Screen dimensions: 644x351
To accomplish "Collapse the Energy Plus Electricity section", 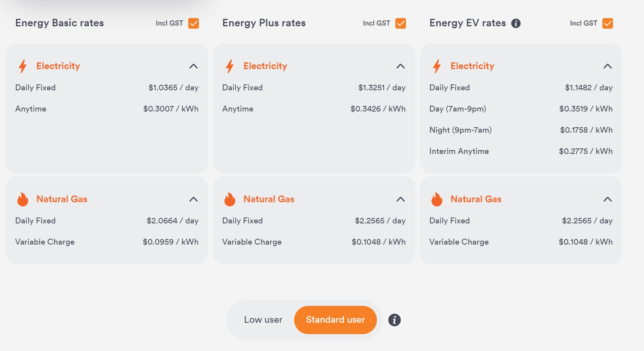I will [400, 66].
